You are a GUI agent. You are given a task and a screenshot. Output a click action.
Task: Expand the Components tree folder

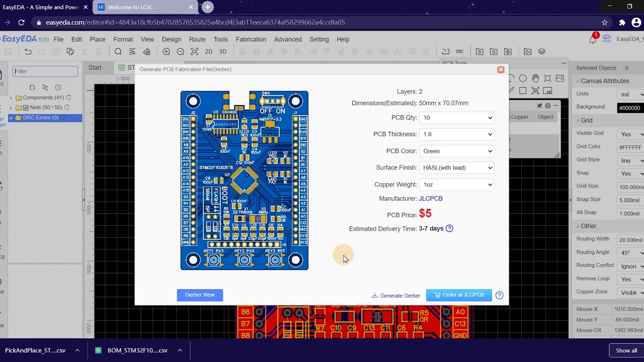[x=11, y=98]
